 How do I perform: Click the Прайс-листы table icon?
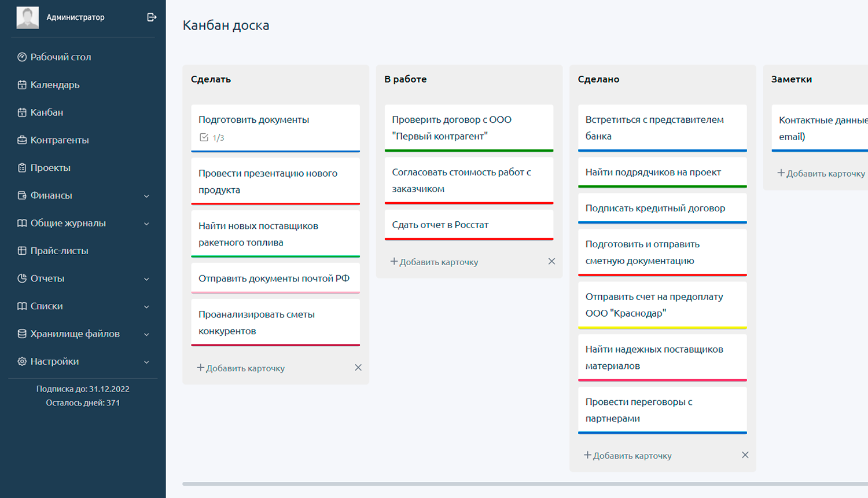point(22,251)
